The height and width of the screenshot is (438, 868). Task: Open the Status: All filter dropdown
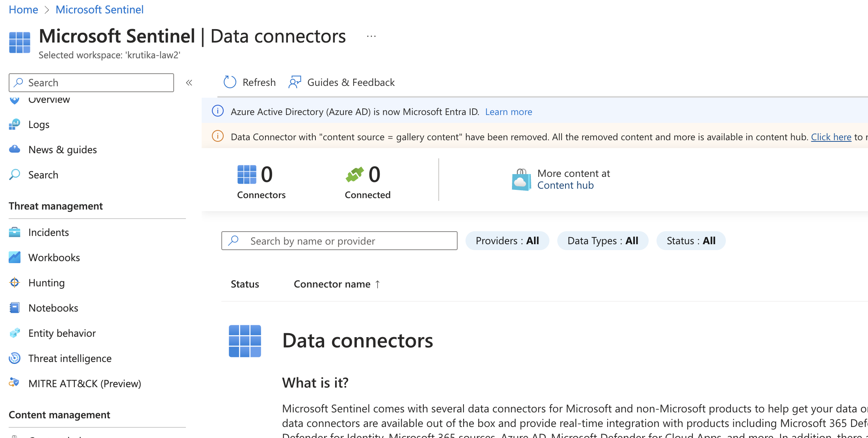[x=691, y=240]
